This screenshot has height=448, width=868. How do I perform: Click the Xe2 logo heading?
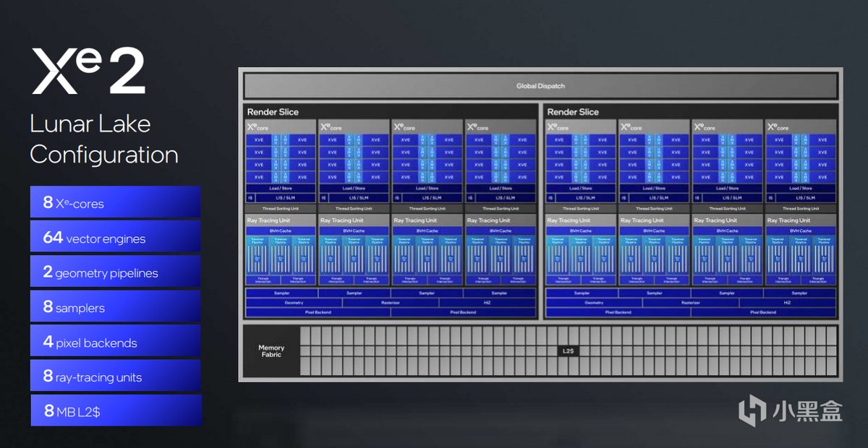88,72
